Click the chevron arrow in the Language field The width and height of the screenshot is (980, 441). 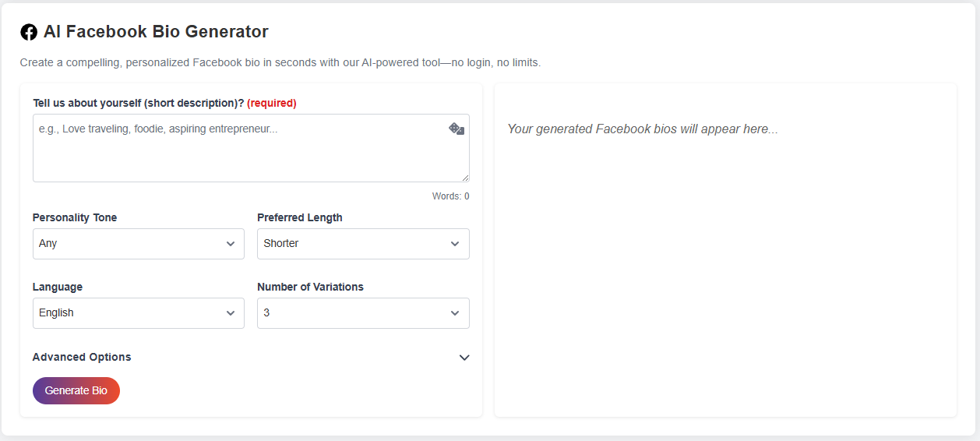coord(231,313)
